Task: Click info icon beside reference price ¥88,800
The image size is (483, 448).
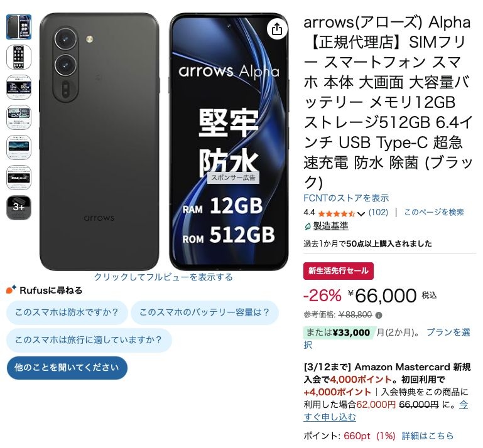Action: click(x=379, y=315)
